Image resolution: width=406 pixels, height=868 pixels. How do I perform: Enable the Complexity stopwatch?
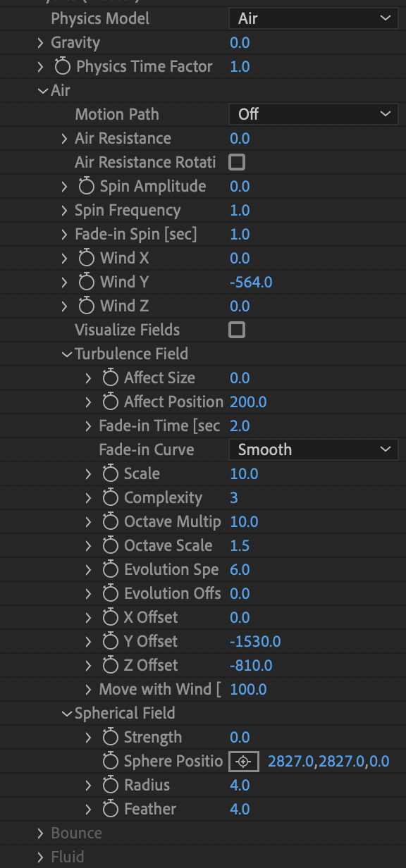coord(110,497)
